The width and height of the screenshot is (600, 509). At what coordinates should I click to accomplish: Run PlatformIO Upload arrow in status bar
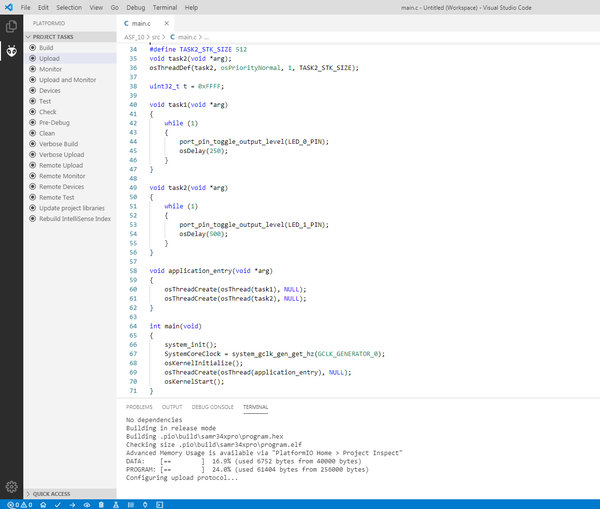72,505
